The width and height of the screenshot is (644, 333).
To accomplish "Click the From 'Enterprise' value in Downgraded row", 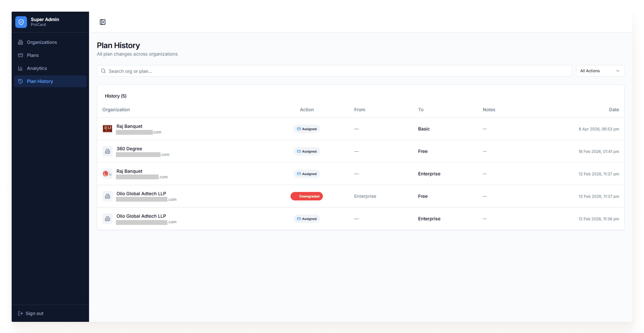I will [x=365, y=196].
